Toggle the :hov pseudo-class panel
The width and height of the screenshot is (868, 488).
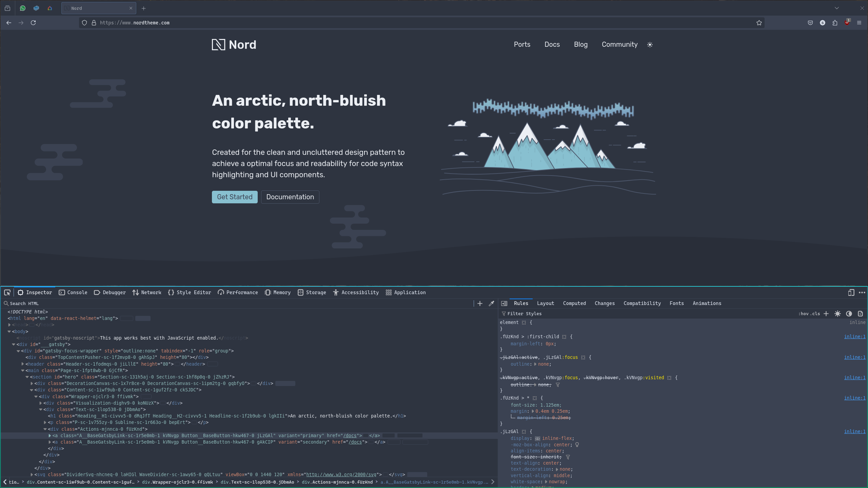click(x=803, y=314)
